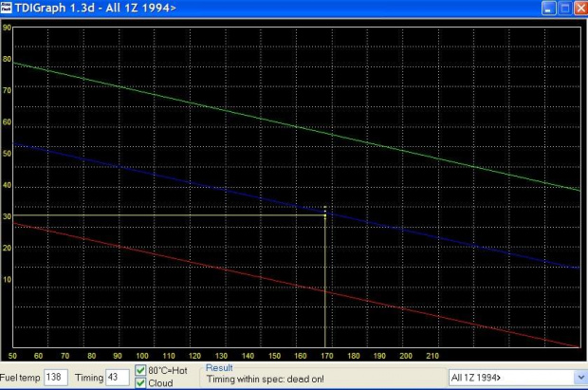
Task: Click the y-axis label 60
Action: tap(7, 121)
